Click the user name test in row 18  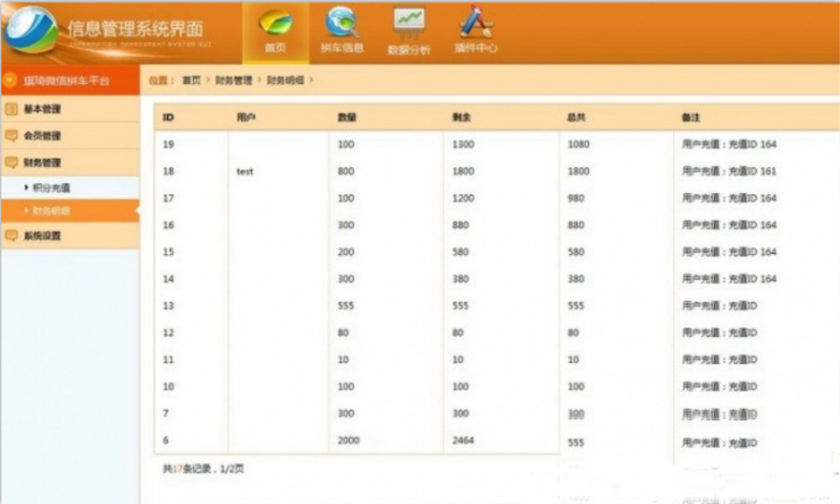[245, 172]
